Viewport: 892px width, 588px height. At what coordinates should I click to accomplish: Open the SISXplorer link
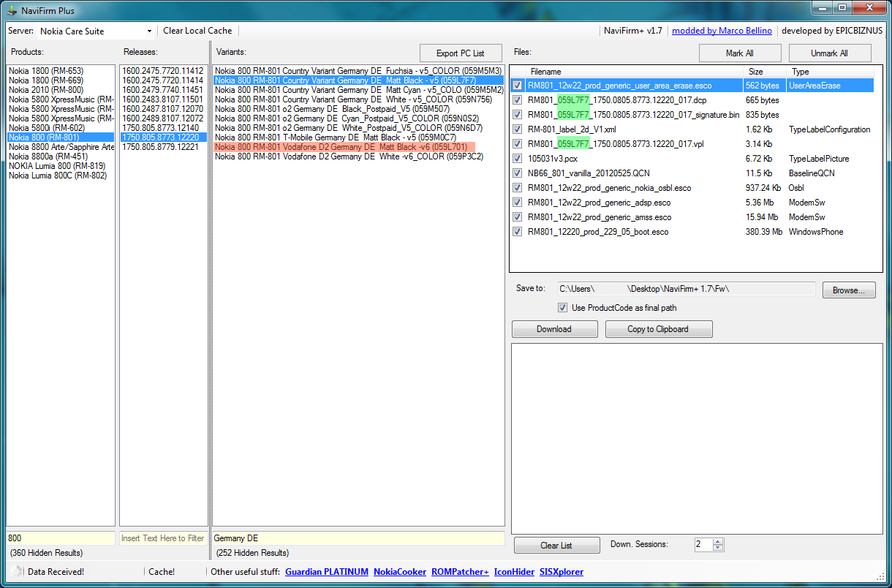coord(562,572)
